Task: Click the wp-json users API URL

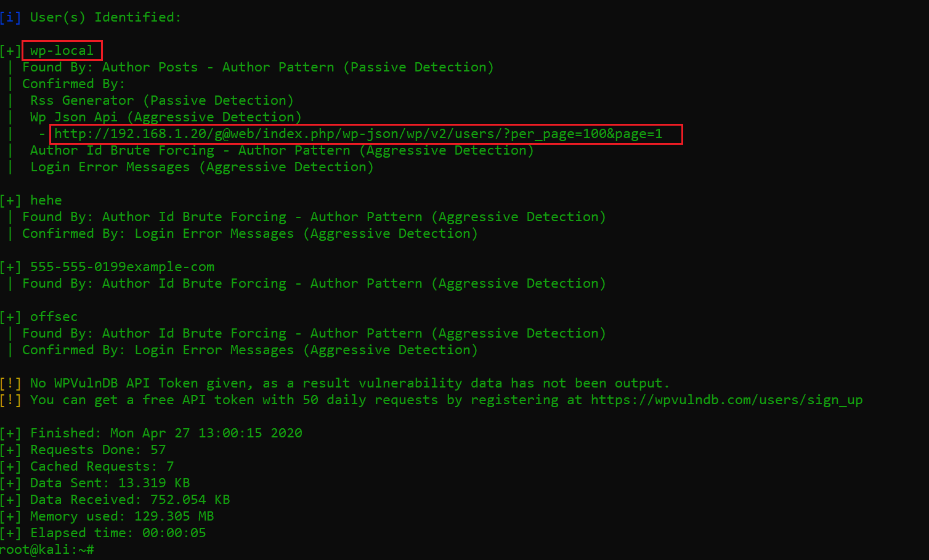Action: (x=359, y=134)
